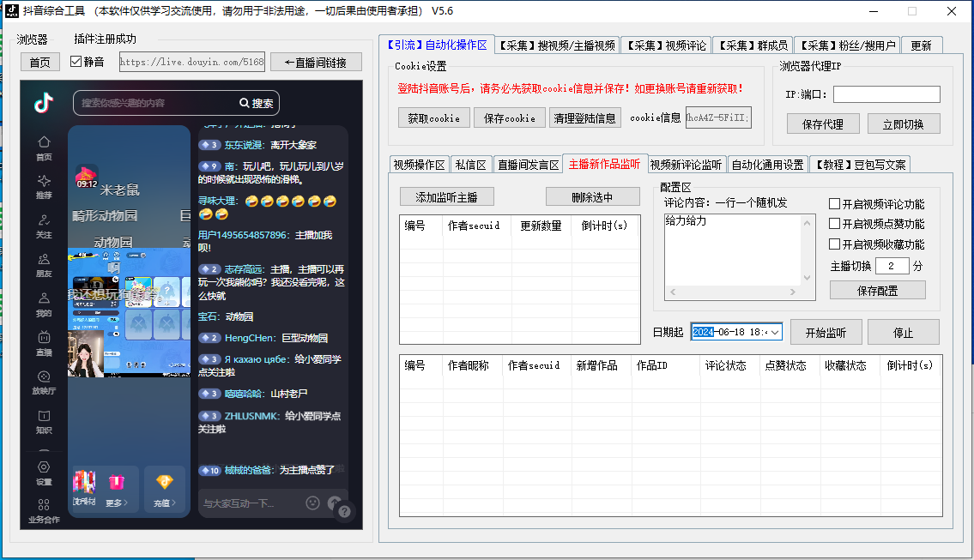Open the emoji picker in live chat
Image resolution: width=974 pixels, height=560 pixels.
tap(312, 503)
